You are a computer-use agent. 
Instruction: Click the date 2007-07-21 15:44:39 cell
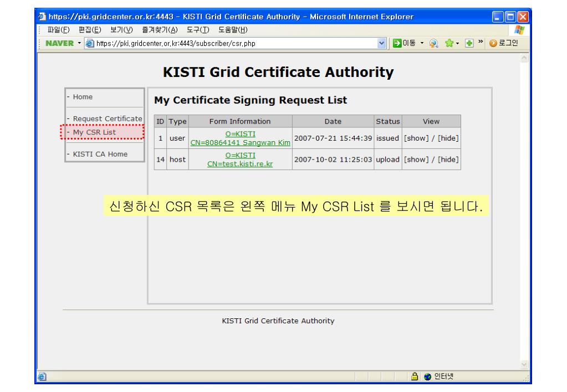pyautogui.click(x=333, y=138)
